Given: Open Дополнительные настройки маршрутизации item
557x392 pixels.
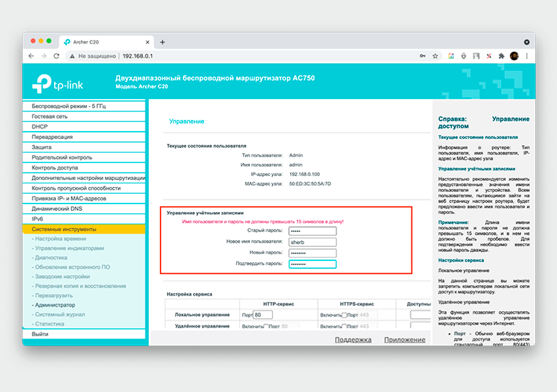Looking at the screenshot, I should 84,178.
